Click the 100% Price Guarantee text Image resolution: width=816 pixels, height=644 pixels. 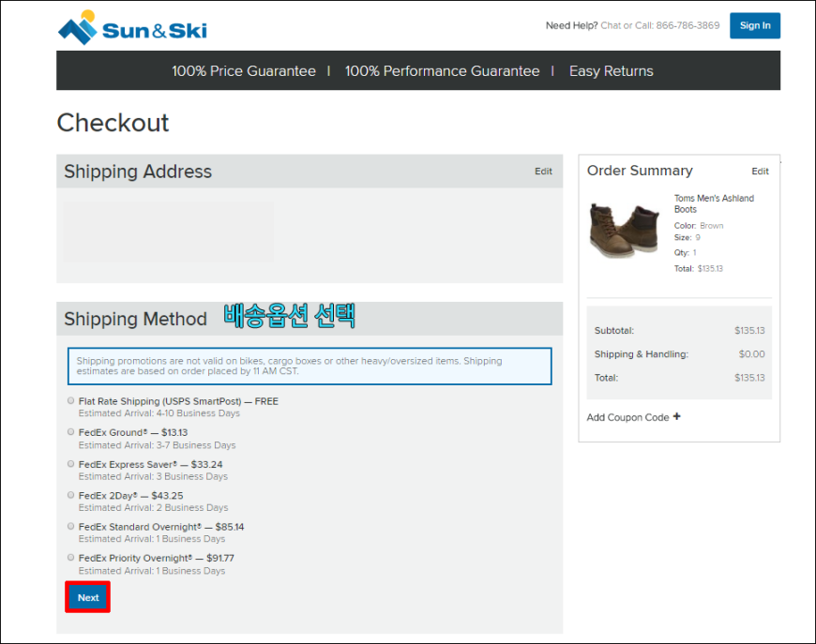pyautogui.click(x=244, y=70)
